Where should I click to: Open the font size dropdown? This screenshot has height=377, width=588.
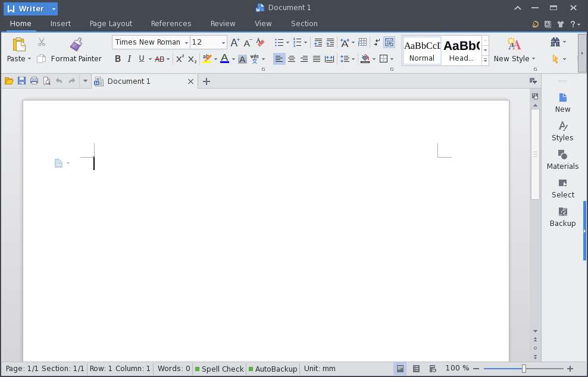pyautogui.click(x=223, y=42)
